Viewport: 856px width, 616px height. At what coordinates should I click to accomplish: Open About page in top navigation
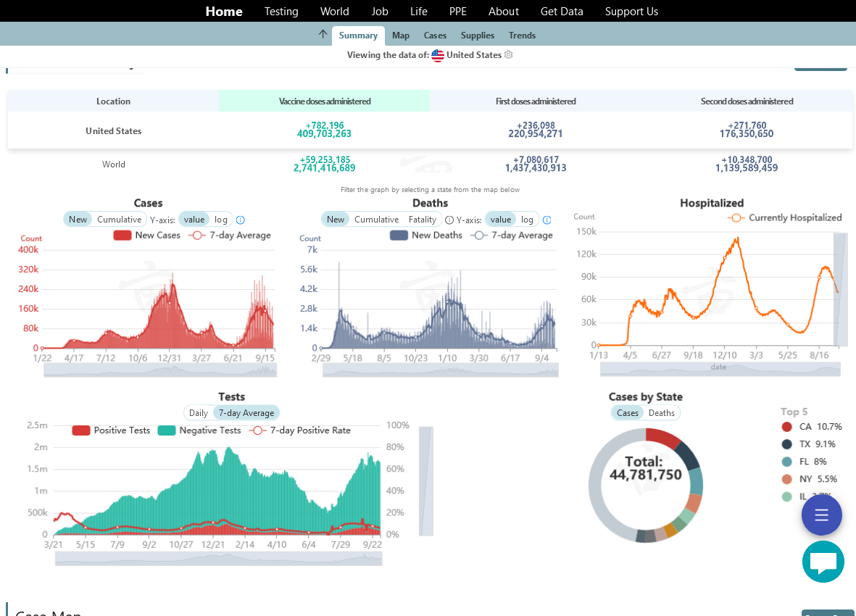(503, 12)
